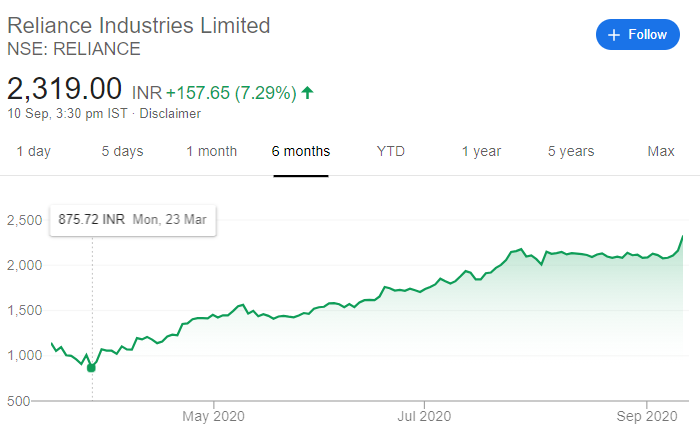Click the 875.72 INR tooltip box

(133, 220)
